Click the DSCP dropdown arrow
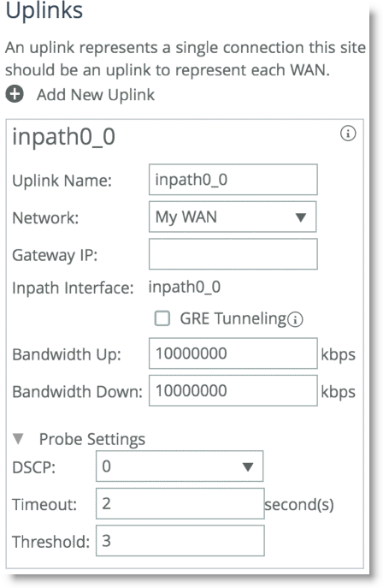The height and width of the screenshot is (588, 383). (x=247, y=467)
